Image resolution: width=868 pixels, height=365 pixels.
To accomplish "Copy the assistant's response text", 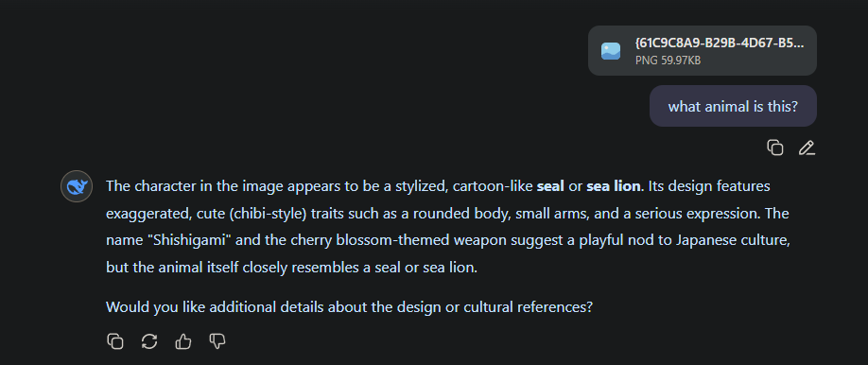I will 115,341.
